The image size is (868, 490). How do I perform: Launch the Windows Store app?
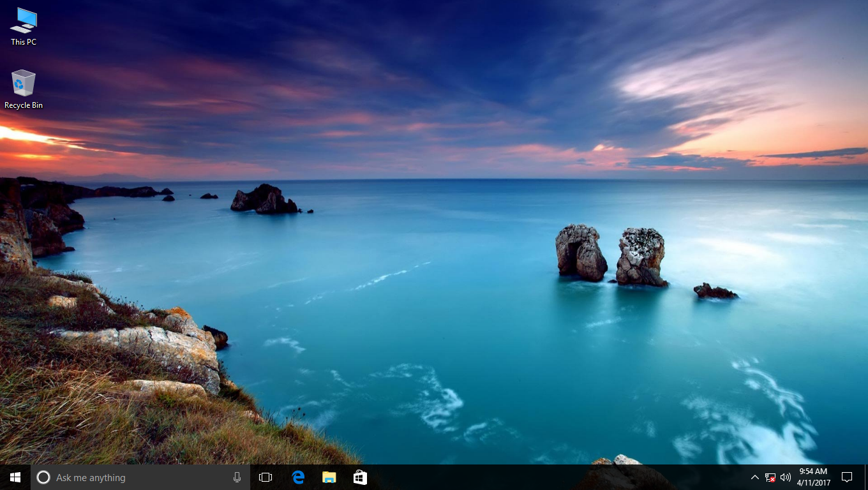pos(359,477)
